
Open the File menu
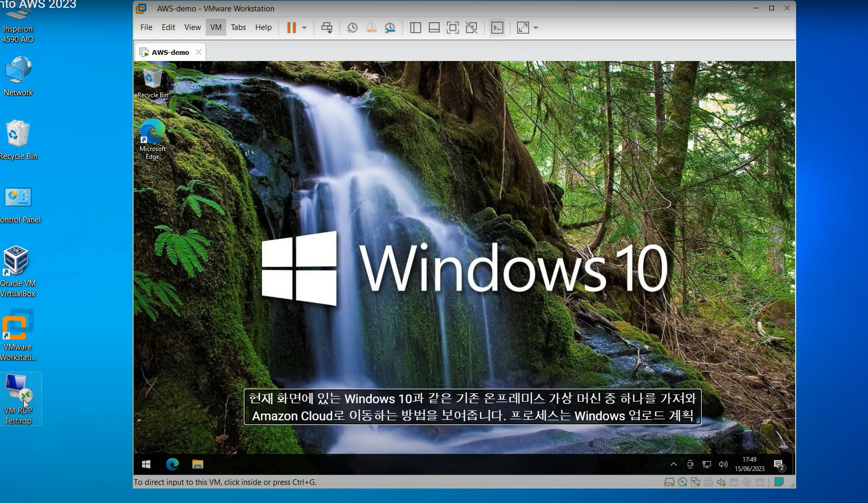146,27
